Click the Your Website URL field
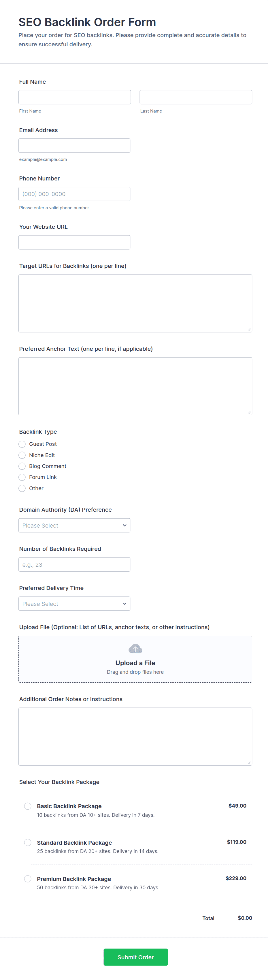The width and height of the screenshot is (268, 980). point(74,242)
